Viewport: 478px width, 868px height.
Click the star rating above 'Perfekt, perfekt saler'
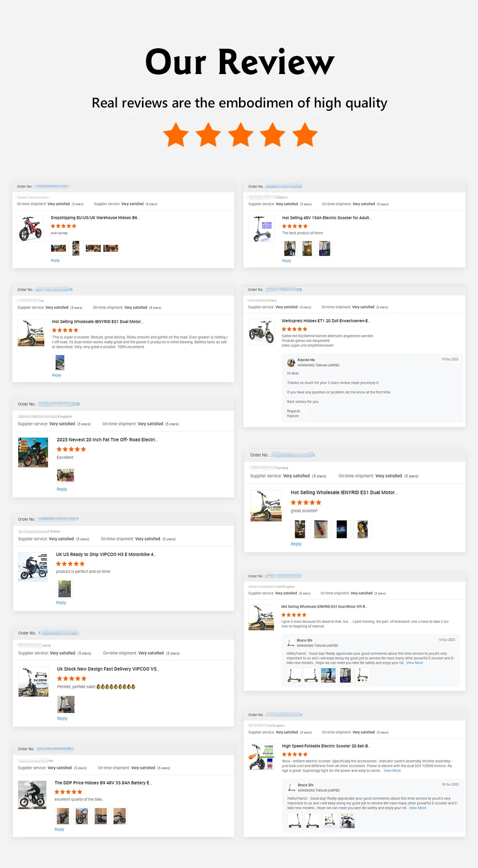pyautogui.click(x=72, y=679)
